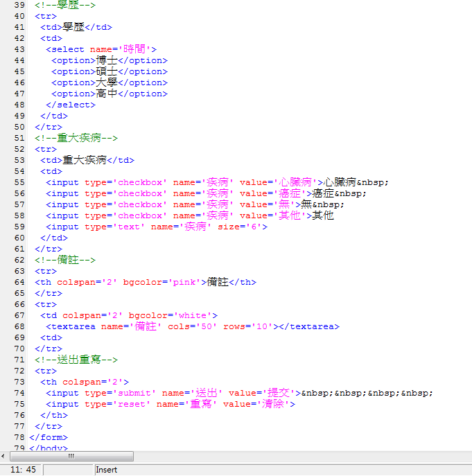Screen dimensions: 472x476
Task: Click the horizontal scrollbar left arrow
Action: [3, 456]
